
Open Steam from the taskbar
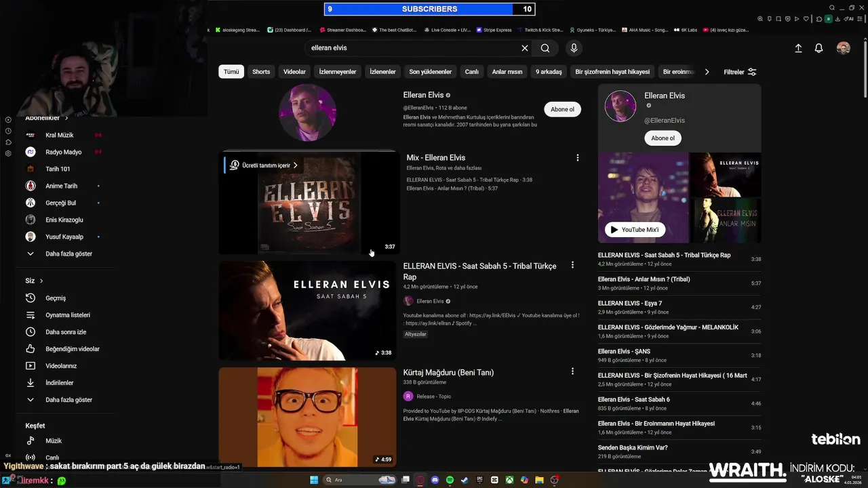click(465, 480)
